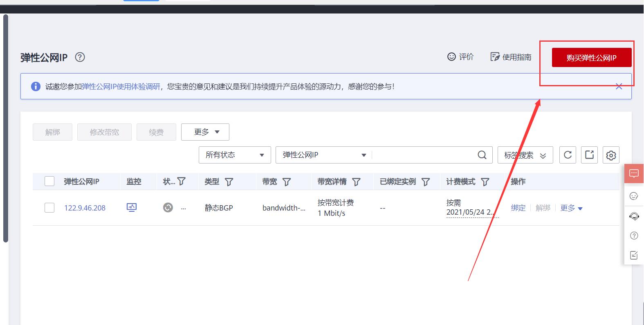Viewport: 644px width, 325px height.
Task: Open the side edit note icon
Action: [x=634, y=255]
